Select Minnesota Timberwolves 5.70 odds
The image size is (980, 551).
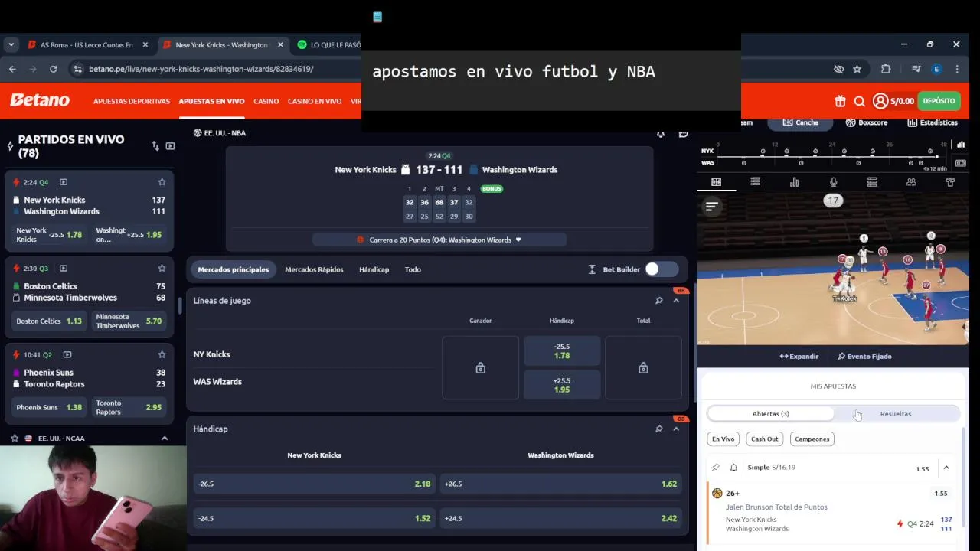(128, 321)
